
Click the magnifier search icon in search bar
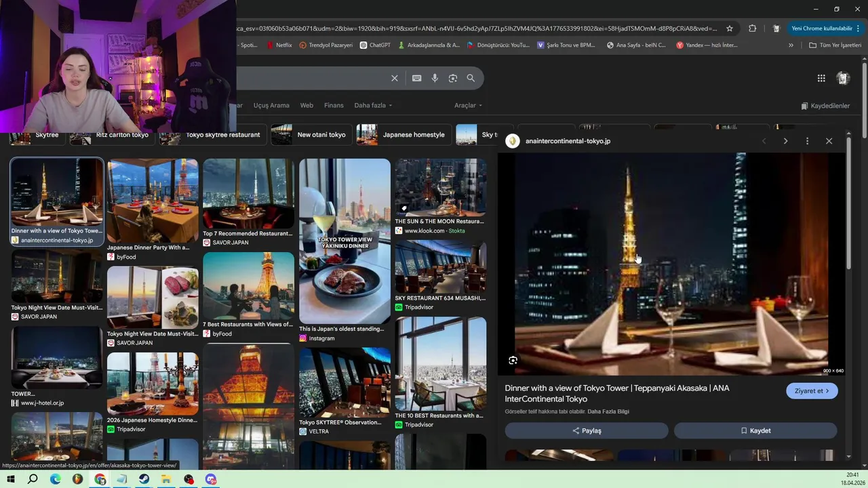tap(471, 78)
